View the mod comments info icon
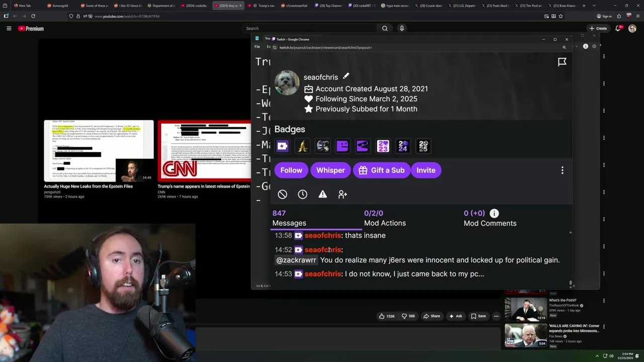644x362 pixels. coord(494,213)
